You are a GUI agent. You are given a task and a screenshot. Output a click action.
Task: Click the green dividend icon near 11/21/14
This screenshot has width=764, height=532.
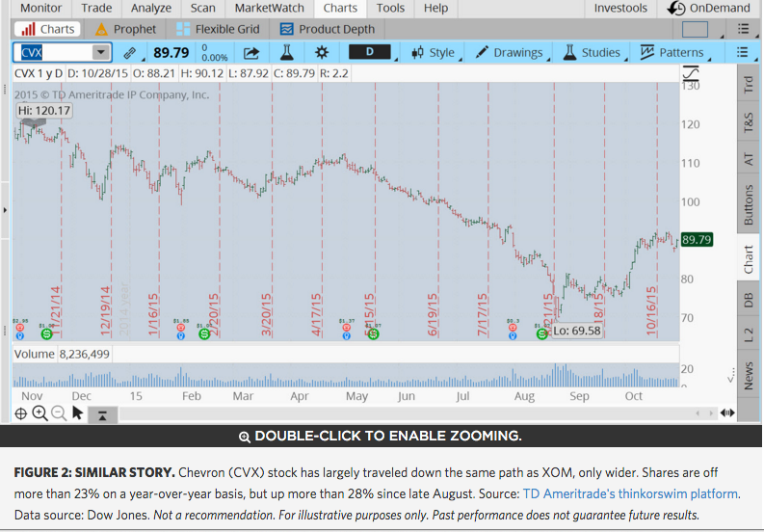pos(47,334)
